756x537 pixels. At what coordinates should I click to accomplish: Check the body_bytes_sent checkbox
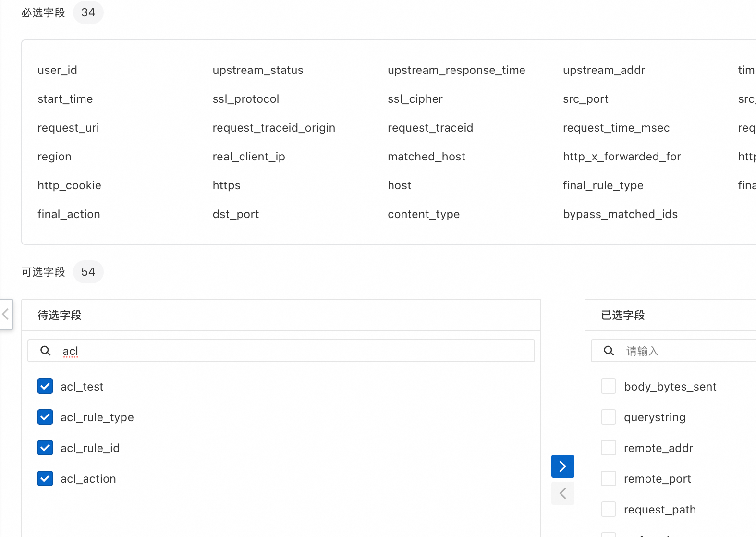(609, 386)
